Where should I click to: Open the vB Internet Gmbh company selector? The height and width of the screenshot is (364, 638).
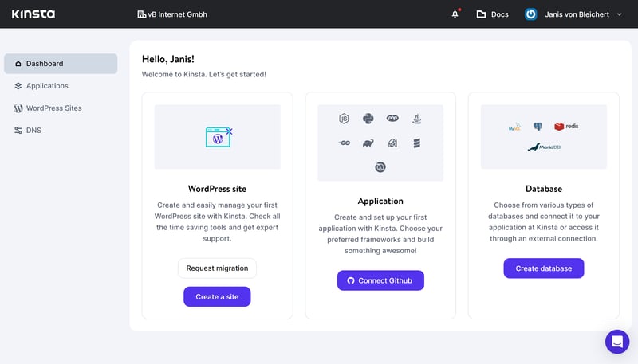[x=172, y=14]
